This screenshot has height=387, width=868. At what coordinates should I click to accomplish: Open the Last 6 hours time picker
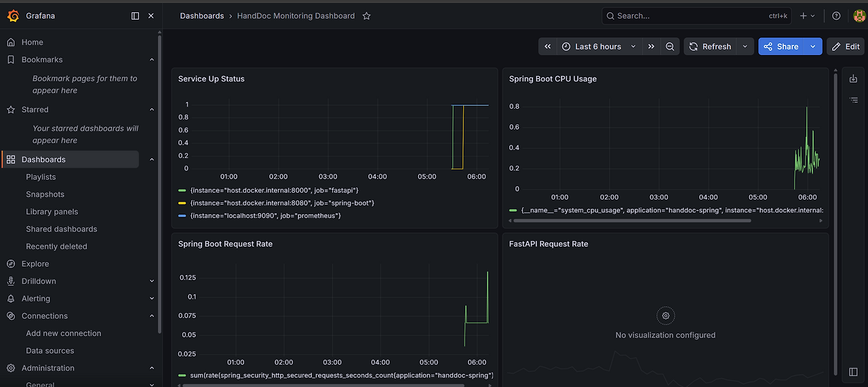(599, 46)
